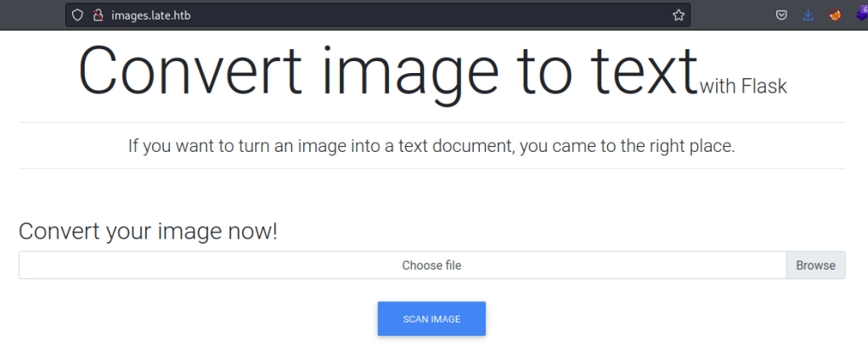Click the insecure connection padlock icon
This screenshot has height=353, width=868.
coord(97,15)
